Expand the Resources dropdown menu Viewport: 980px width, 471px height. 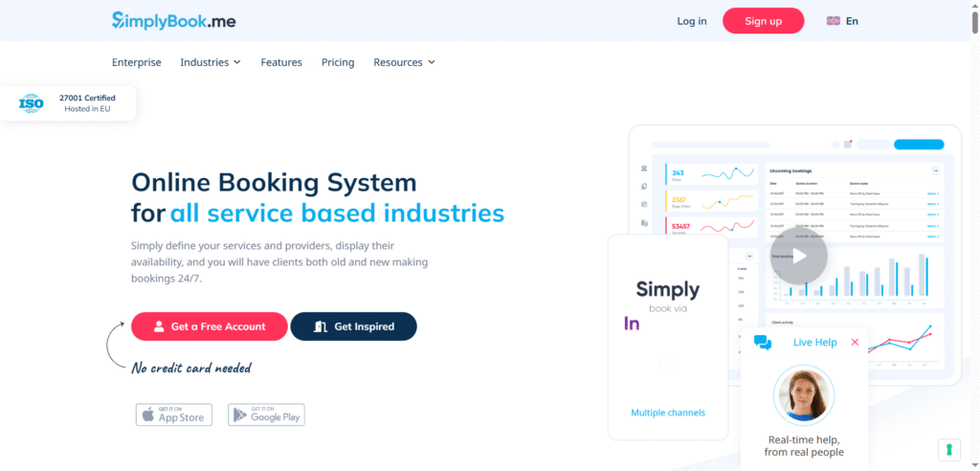pos(405,62)
